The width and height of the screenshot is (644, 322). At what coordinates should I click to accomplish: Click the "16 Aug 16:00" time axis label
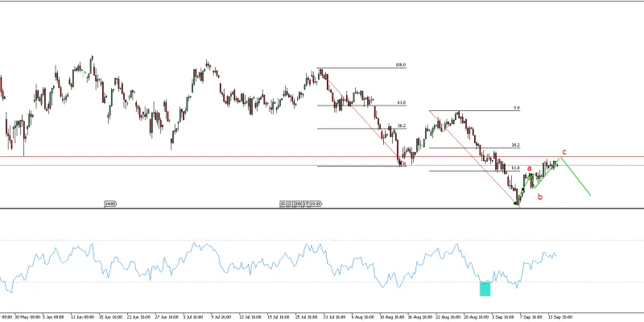(419, 317)
